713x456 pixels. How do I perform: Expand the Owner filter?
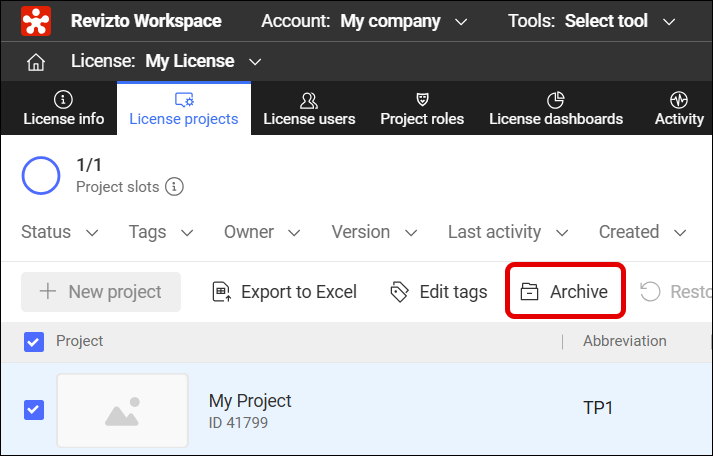click(262, 232)
